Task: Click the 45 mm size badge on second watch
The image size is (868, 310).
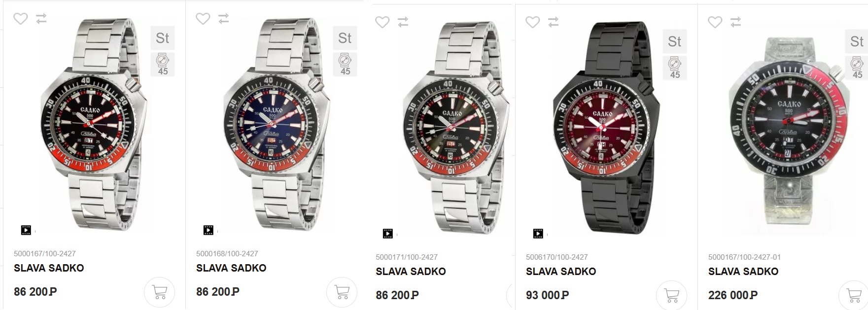Action: coord(345,65)
